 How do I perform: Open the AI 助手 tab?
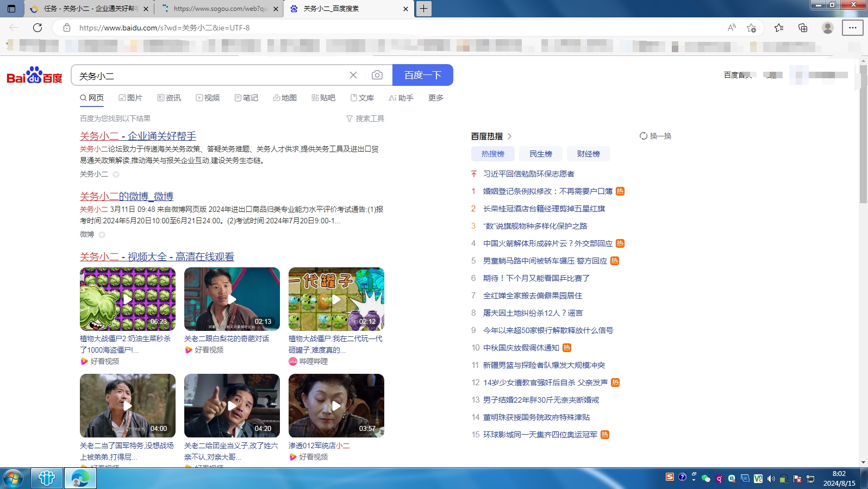pyautogui.click(x=401, y=98)
